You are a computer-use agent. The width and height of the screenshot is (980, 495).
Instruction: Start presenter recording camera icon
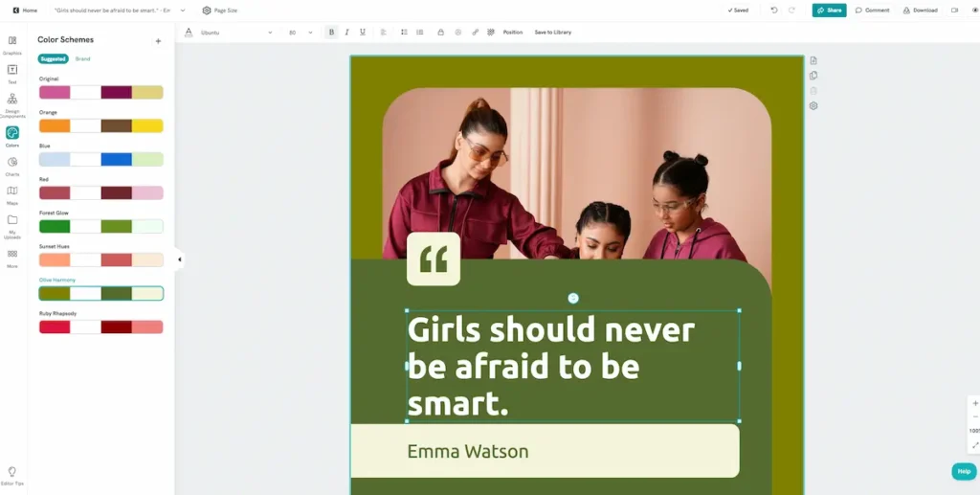[954, 10]
